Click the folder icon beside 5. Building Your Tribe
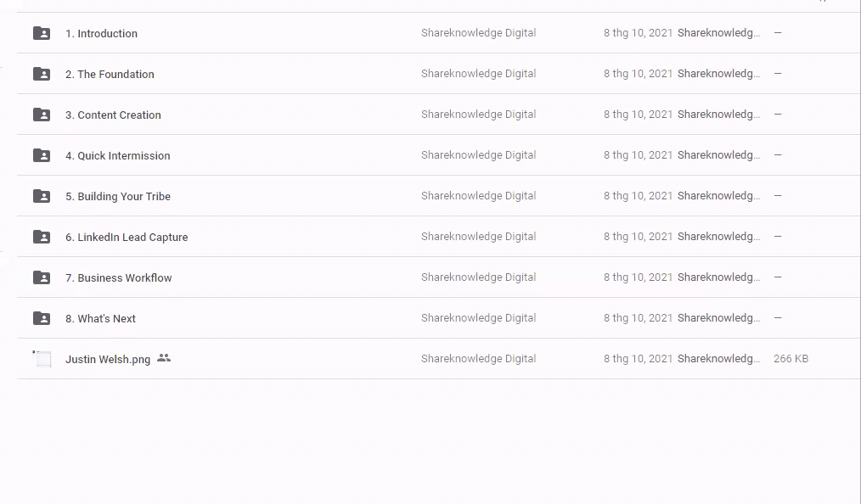This screenshot has height=504, width=861. [42, 196]
